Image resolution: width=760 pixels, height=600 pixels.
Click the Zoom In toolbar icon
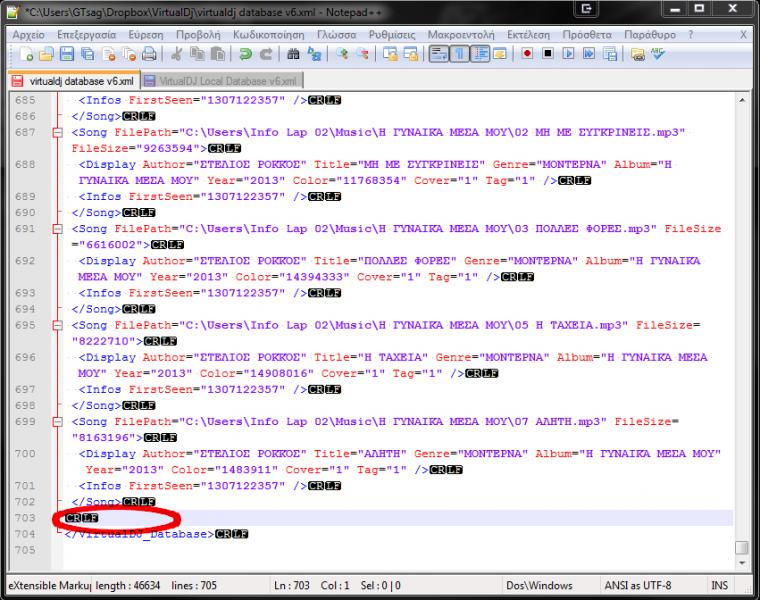point(342,54)
